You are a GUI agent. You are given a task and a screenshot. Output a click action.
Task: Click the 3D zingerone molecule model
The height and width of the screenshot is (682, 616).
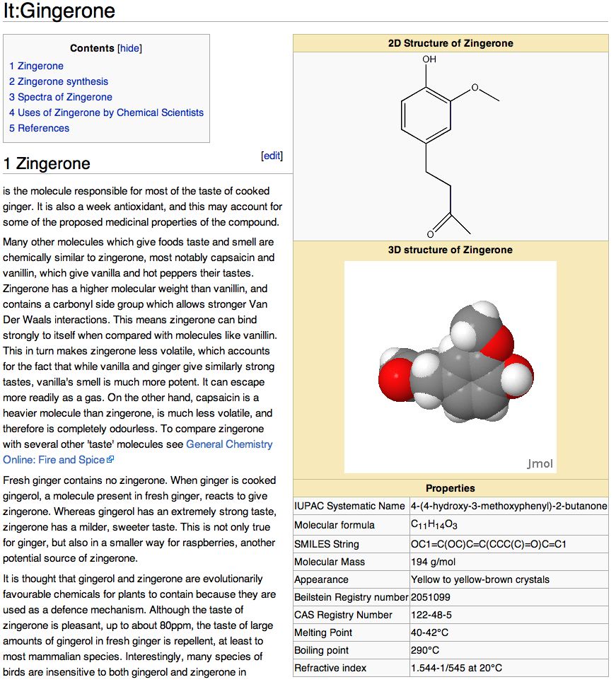(x=450, y=367)
